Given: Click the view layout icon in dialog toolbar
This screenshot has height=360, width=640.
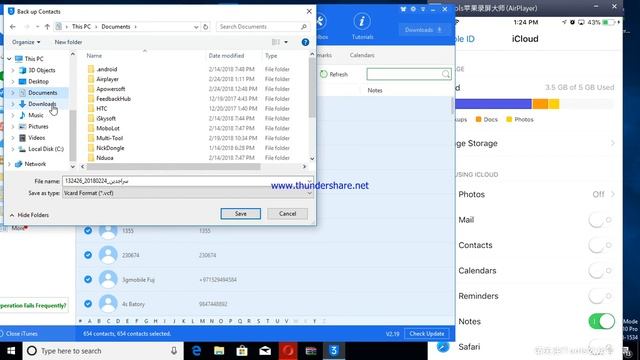Looking at the screenshot, I should [x=276, y=42].
